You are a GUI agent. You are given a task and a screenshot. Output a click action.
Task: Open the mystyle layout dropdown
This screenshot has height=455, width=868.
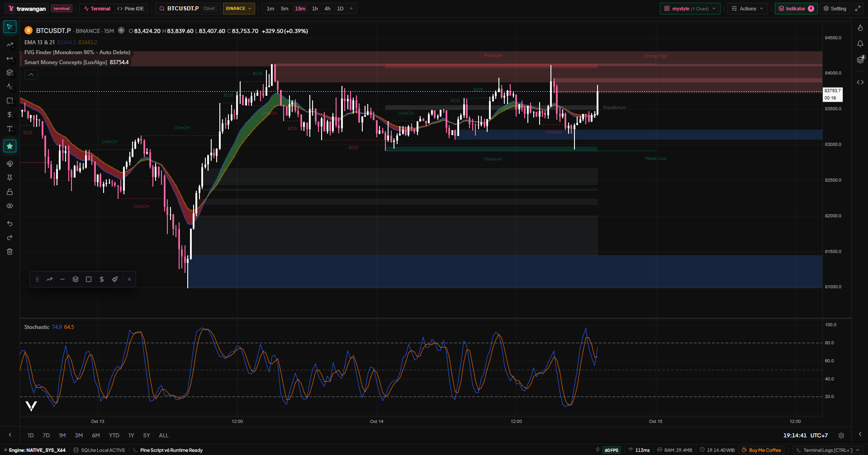click(690, 9)
